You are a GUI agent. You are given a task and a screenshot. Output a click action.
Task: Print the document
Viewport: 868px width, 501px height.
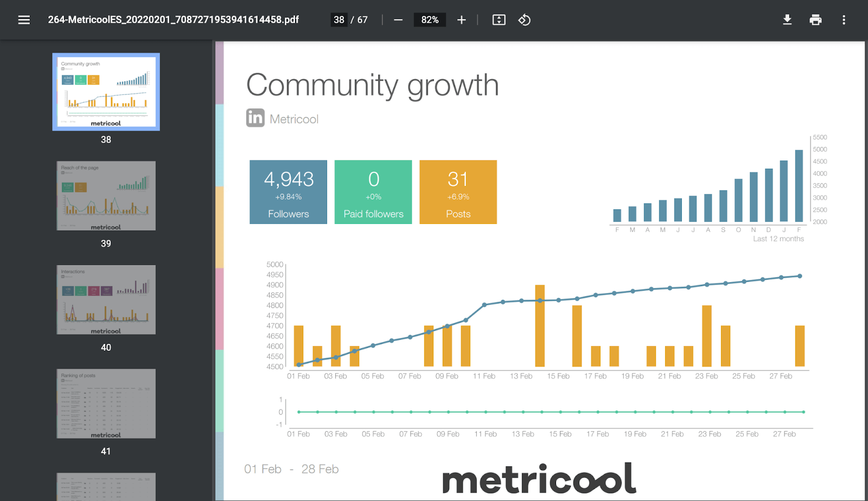coord(815,20)
